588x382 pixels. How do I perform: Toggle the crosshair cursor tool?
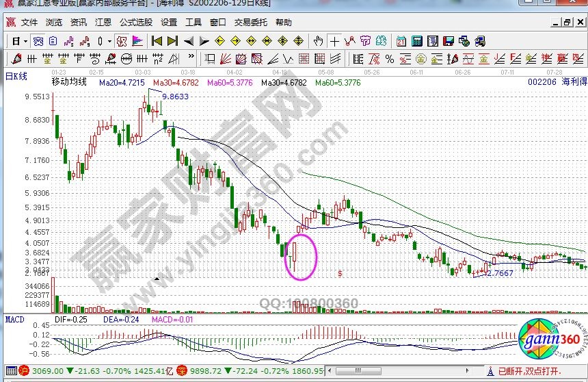click(334, 41)
